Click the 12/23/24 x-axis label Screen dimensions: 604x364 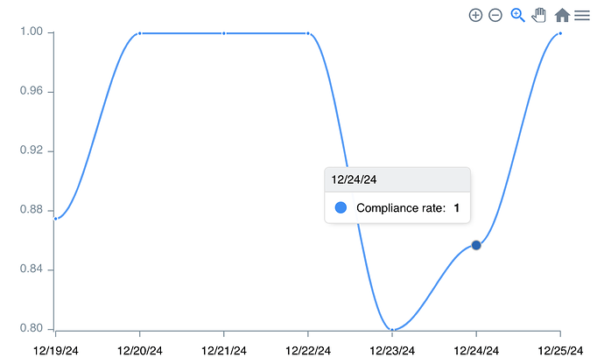click(x=392, y=350)
